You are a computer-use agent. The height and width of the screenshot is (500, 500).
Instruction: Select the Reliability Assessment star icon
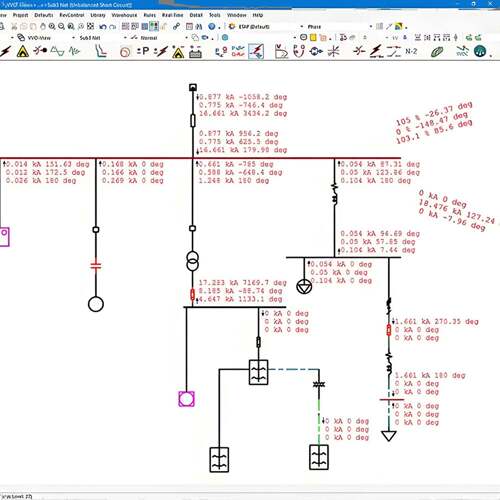click(333, 51)
